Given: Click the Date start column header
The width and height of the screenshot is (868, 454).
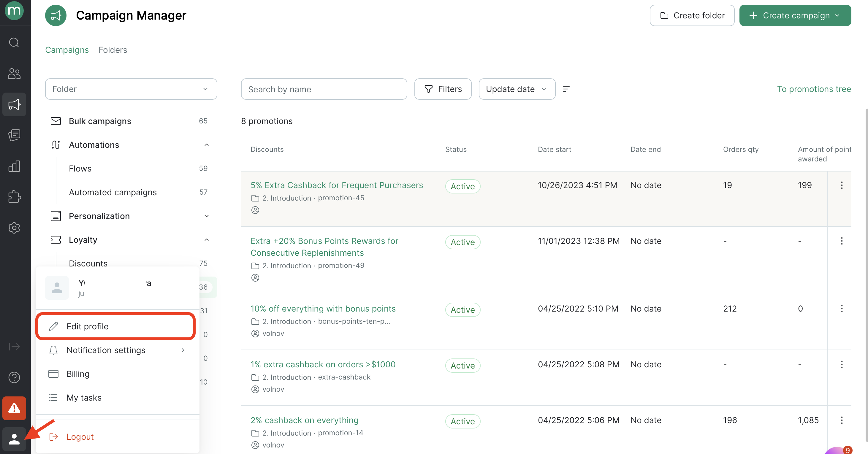Looking at the screenshot, I should 554,149.
